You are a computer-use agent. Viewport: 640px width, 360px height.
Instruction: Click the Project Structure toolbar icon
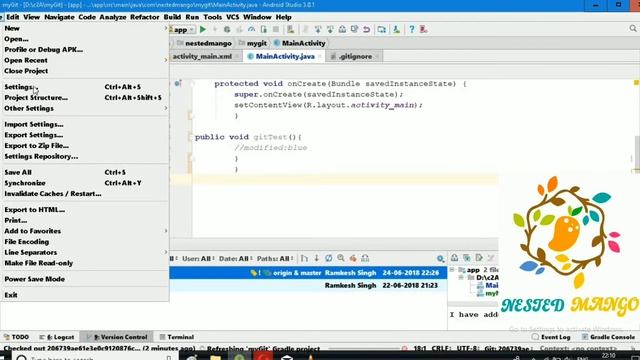point(382,29)
